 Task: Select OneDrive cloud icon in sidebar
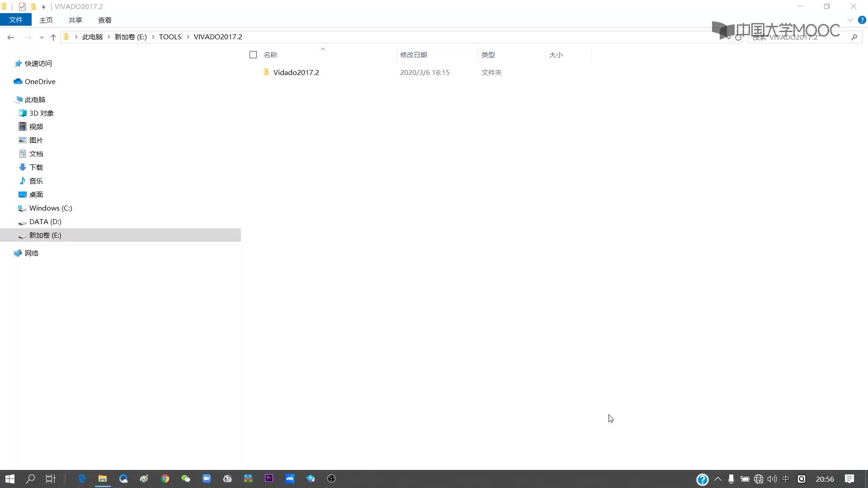click(18, 81)
